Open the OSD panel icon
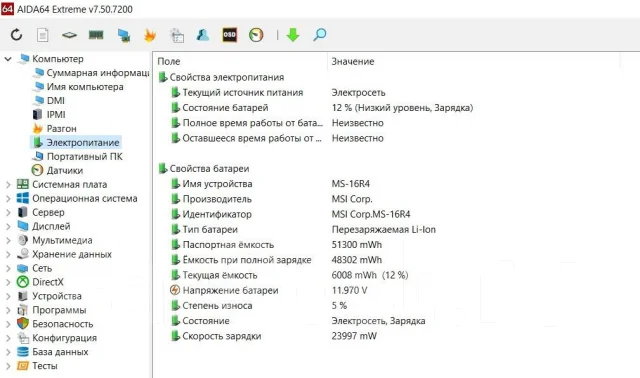The height and width of the screenshot is (378, 640). click(x=229, y=35)
